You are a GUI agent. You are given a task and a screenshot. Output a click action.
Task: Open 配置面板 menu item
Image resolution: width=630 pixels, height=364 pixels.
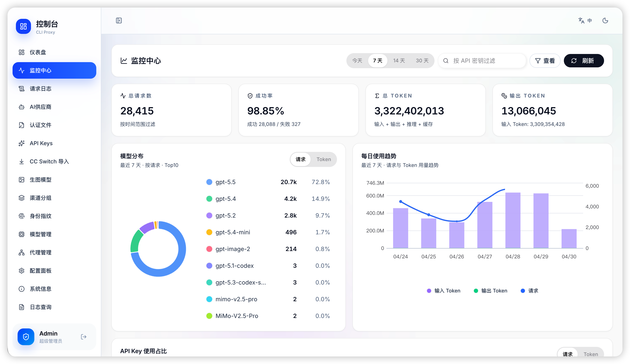click(x=54, y=270)
